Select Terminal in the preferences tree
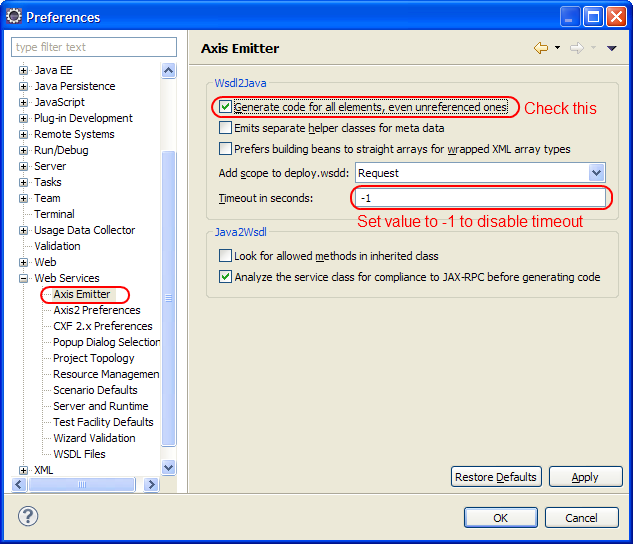 pyautogui.click(x=54, y=214)
